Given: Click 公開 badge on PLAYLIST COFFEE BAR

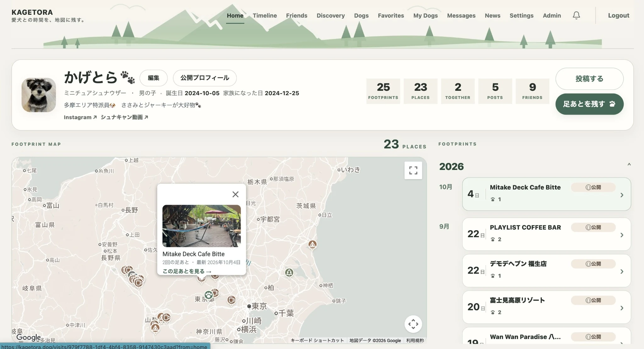Looking at the screenshot, I should pyautogui.click(x=593, y=227).
